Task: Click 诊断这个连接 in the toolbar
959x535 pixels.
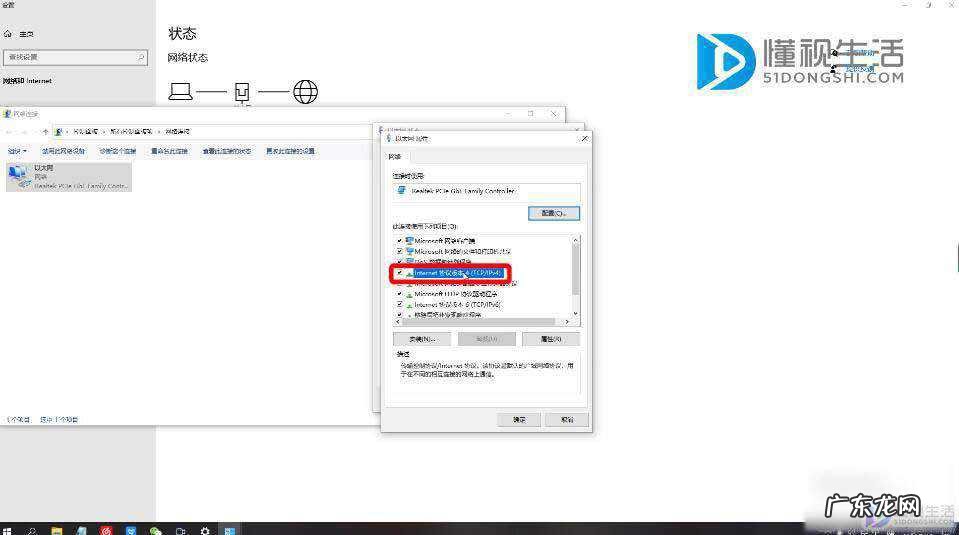Action: point(117,151)
